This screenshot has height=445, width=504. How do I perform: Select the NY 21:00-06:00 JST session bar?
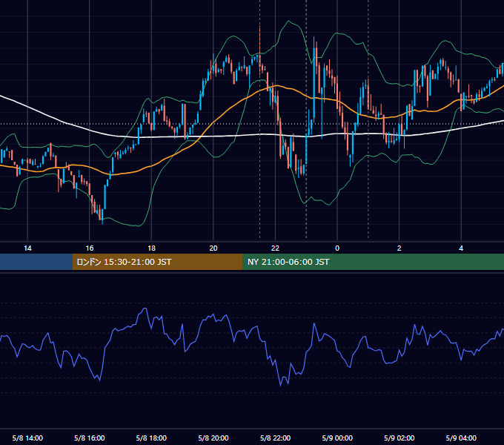point(373,262)
